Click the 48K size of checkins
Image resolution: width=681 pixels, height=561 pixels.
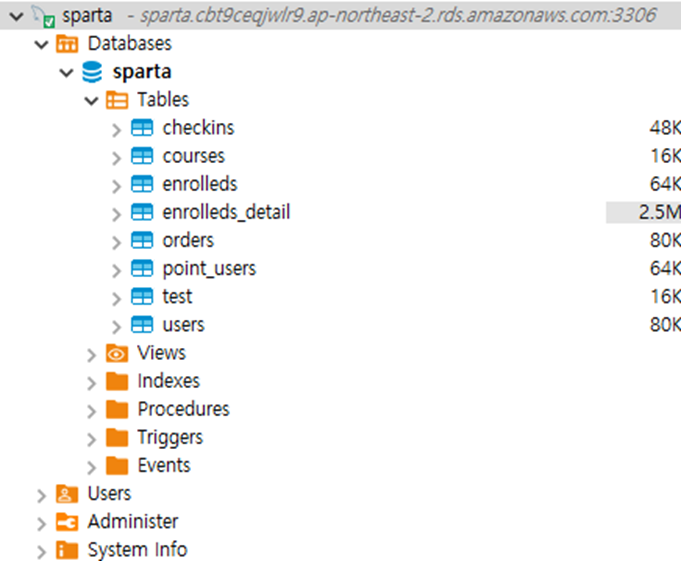coord(665,128)
